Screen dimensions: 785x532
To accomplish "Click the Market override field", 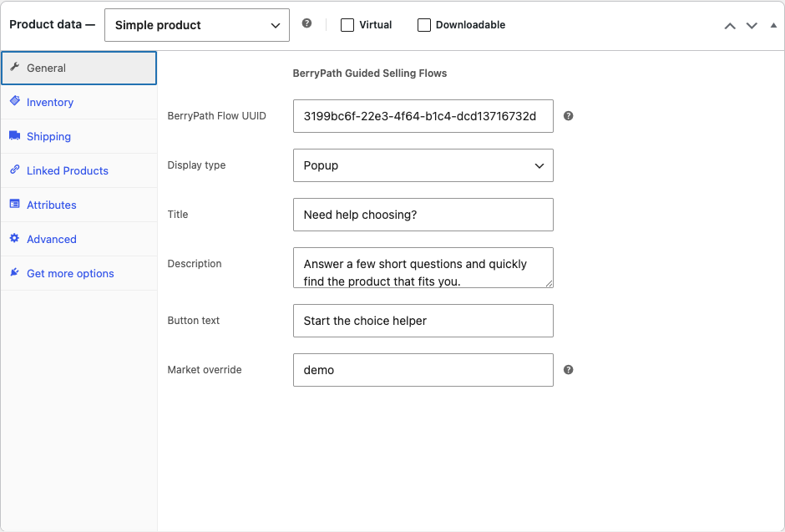I will (x=423, y=370).
